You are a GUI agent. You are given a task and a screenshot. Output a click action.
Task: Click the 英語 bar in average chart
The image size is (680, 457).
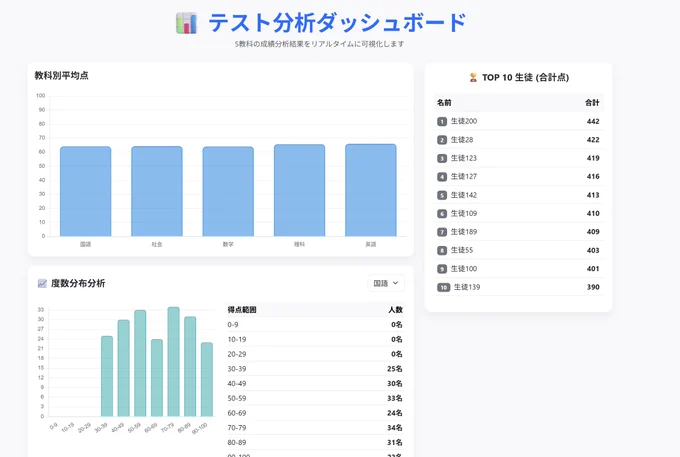(371, 190)
